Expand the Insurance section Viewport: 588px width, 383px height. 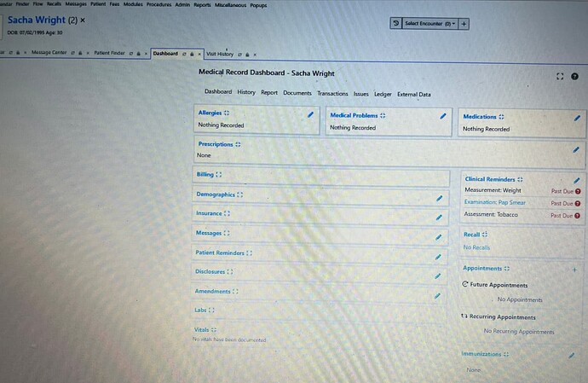pyautogui.click(x=227, y=213)
